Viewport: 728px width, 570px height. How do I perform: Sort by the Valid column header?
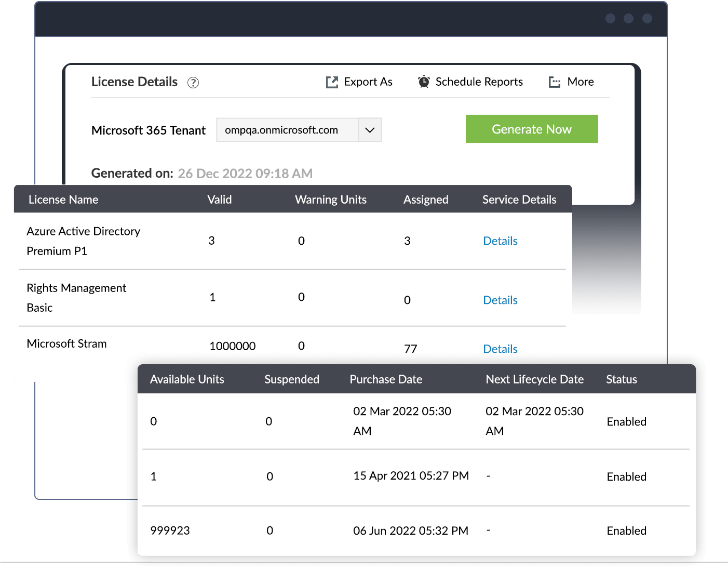(219, 199)
